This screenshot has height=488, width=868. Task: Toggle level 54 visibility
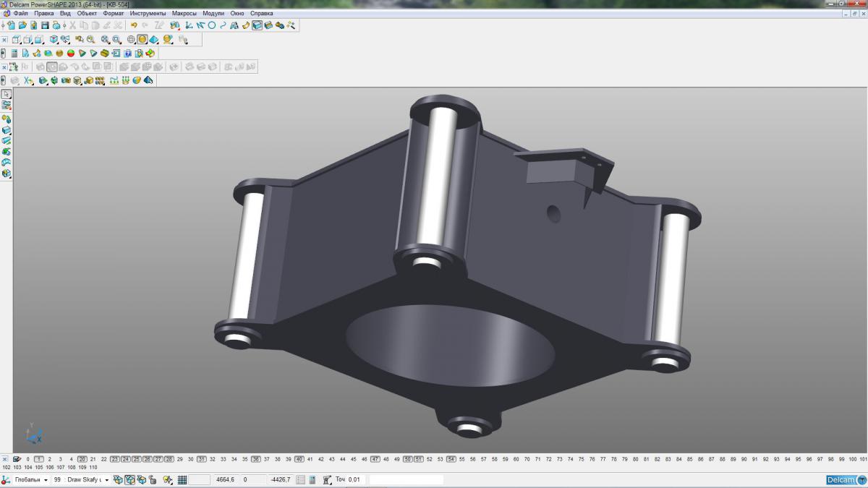451,459
